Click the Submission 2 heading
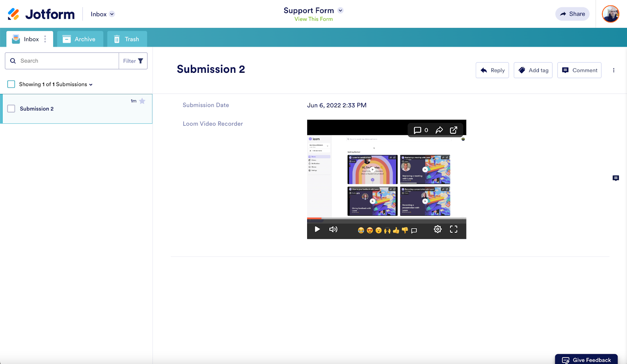 pos(211,69)
